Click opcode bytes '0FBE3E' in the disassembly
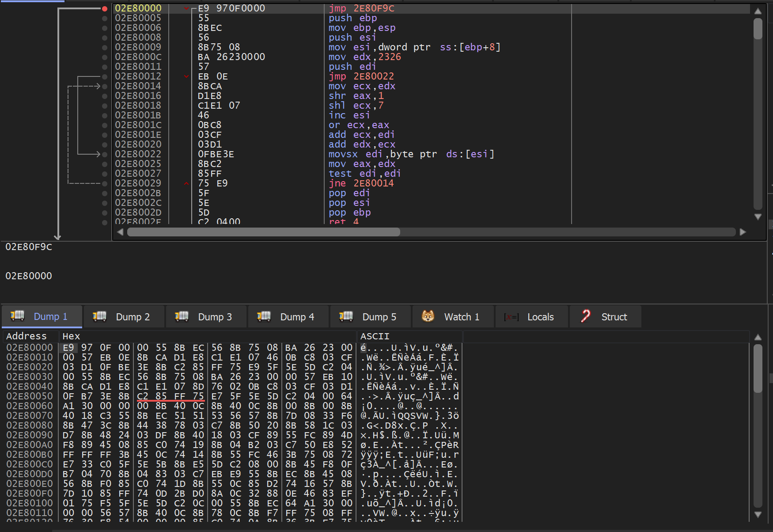Image resolution: width=773 pixels, height=532 pixels. pos(216,154)
